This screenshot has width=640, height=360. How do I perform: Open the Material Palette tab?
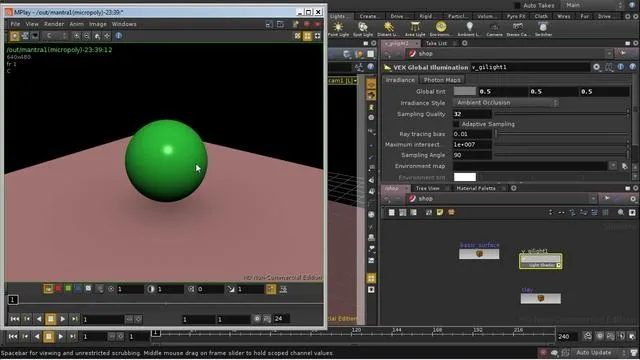point(476,188)
